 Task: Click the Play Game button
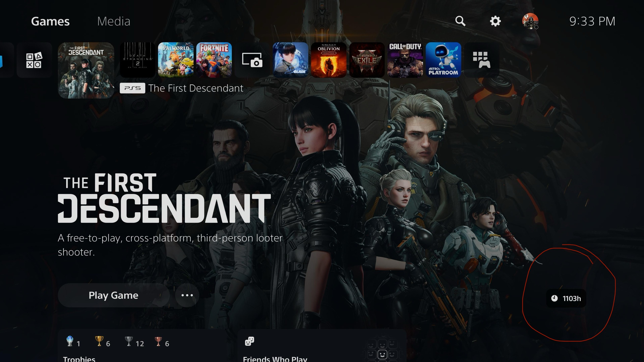[x=114, y=295]
